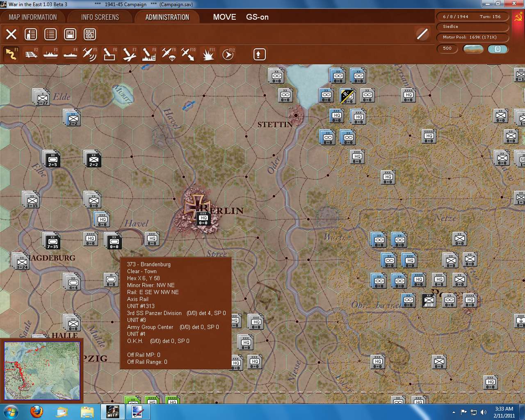Open the yellow folder icon on the taskbar
Image resolution: width=525 pixels, height=420 pixels.
(x=87, y=411)
